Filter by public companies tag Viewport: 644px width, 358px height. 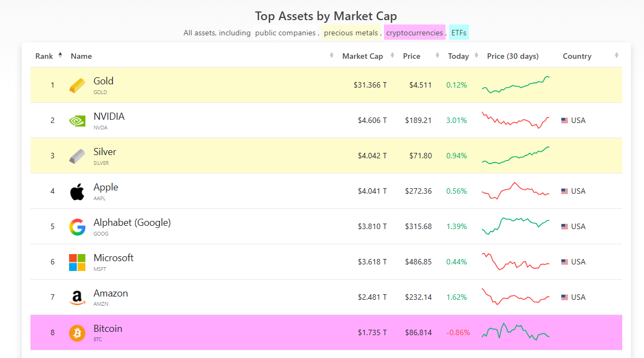coord(285,33)
